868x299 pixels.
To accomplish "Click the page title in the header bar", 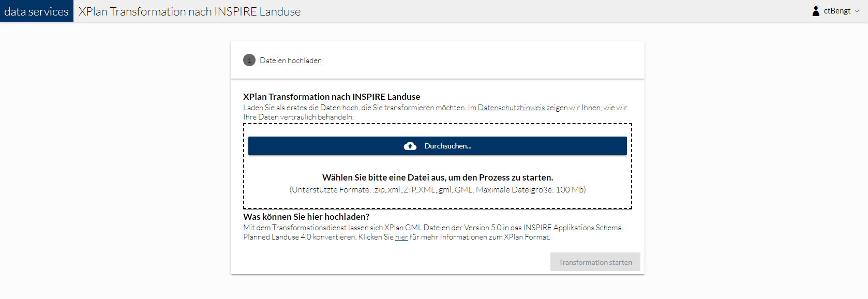I will click(x=189, y=11).
